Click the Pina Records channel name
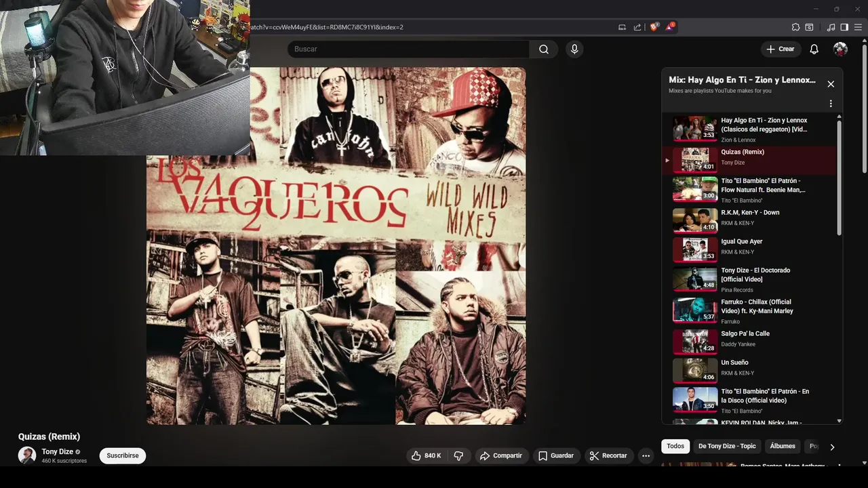This screenshot has height=488, width=868. pos(737,290)
